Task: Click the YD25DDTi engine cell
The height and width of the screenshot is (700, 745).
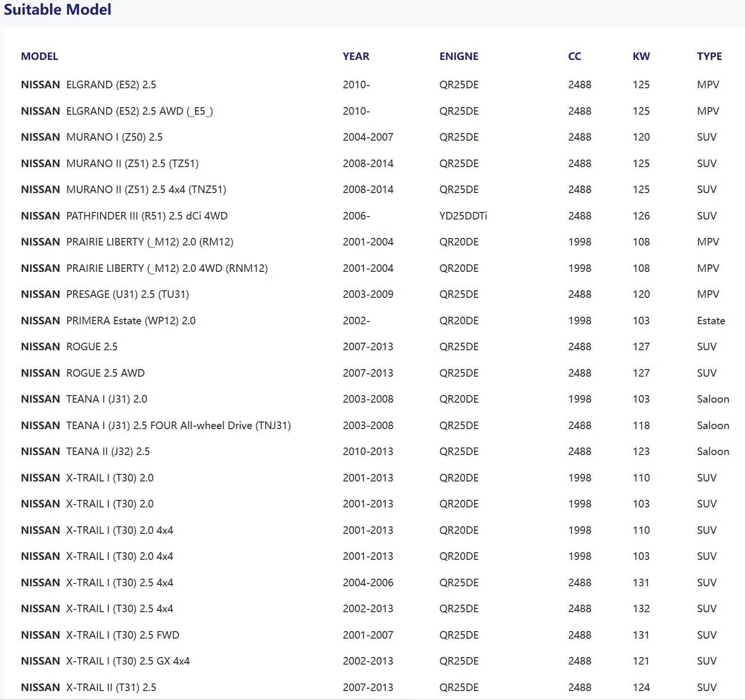Action: point(463,216)
